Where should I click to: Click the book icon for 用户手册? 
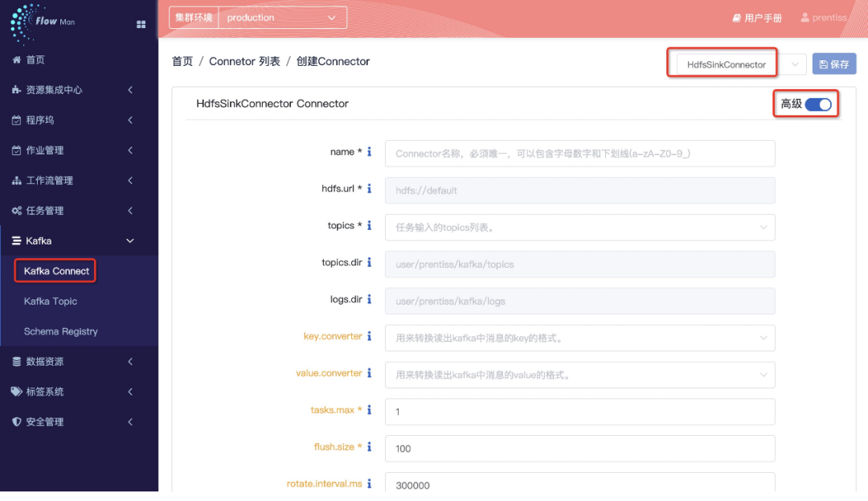736,18
